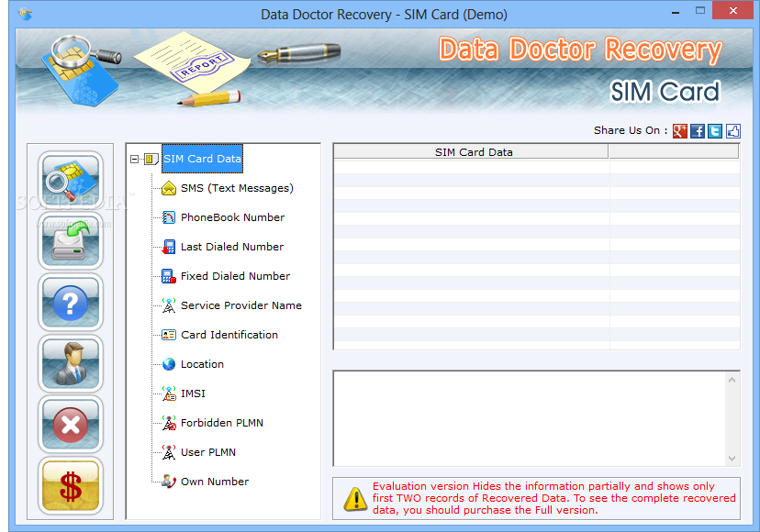Click the Forbidden PLMN icon
Image resolution: width=760 pixels, height=532 pixels.
point(169,423)
